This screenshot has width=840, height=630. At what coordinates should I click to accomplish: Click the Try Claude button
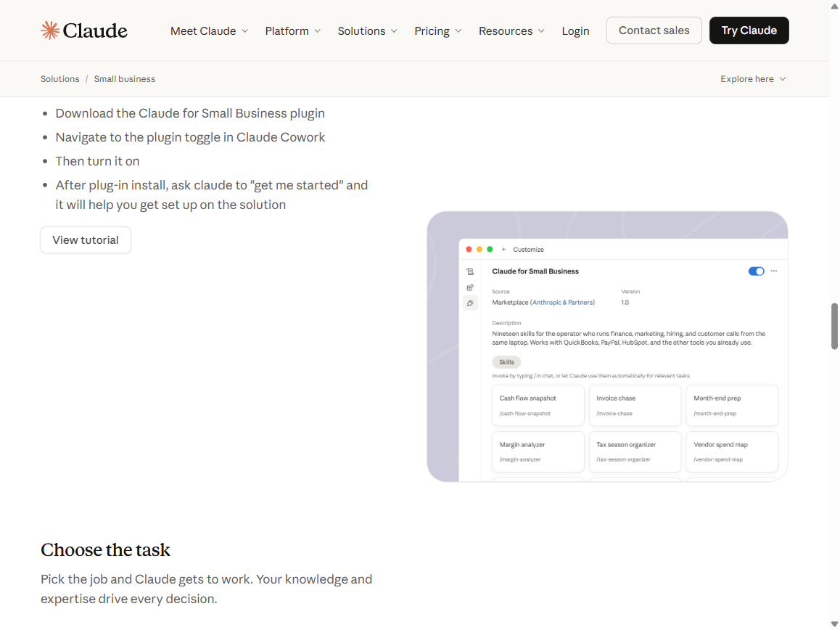(x=749, y=30)
